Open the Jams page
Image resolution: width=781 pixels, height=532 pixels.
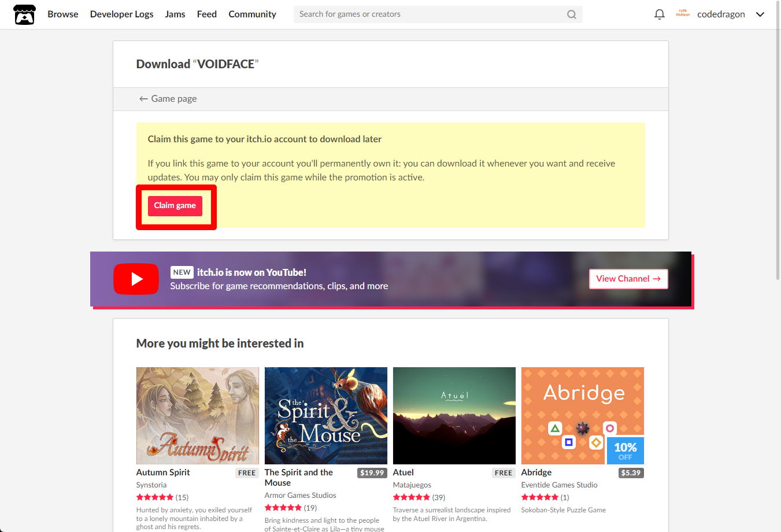[x=175, y=14]
